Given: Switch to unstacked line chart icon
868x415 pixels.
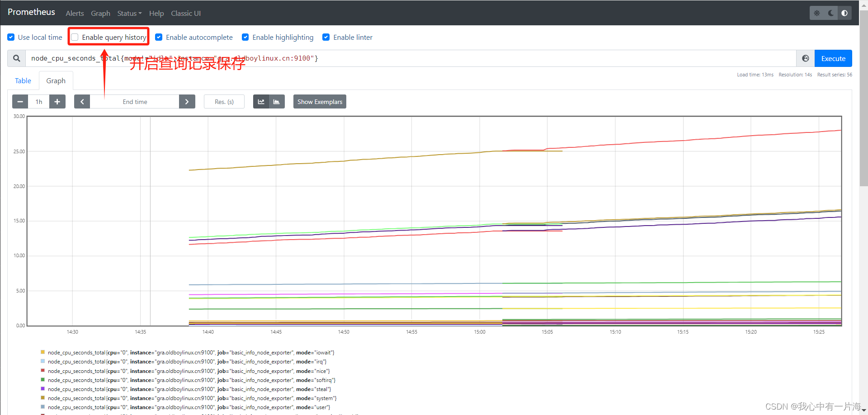Looking at the screenshot, I should [x=261, y=102].
